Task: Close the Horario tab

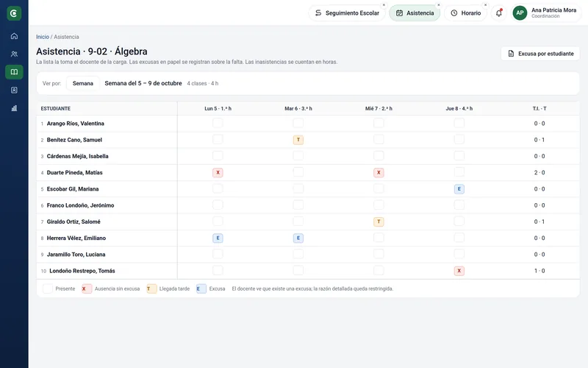Action: [x=485, y=5]
